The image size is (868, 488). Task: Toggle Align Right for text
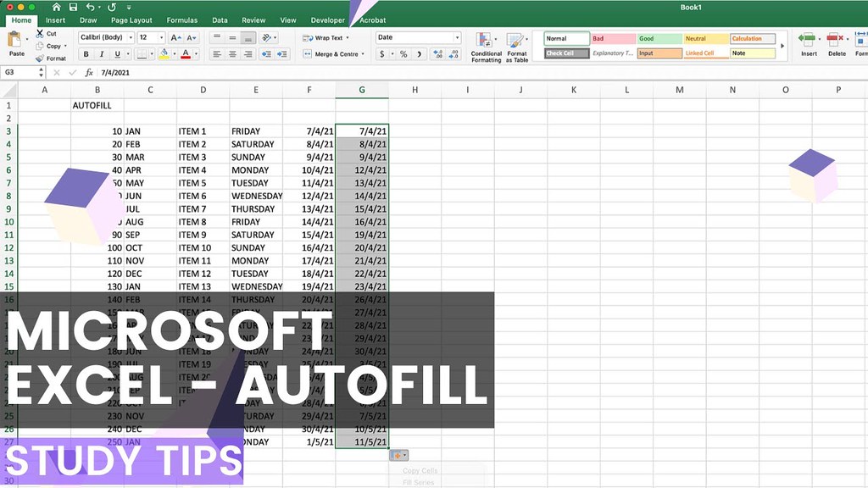pyautogui.click(x=248, y=54)
